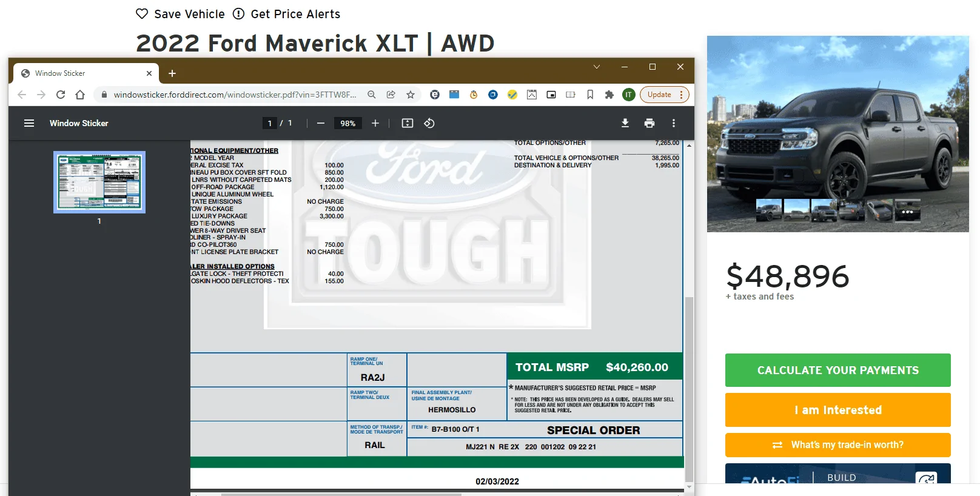The width and height of the screenshot is (980, 496).
Task: Print the window sticker PDF
Action: click(649, 123)
